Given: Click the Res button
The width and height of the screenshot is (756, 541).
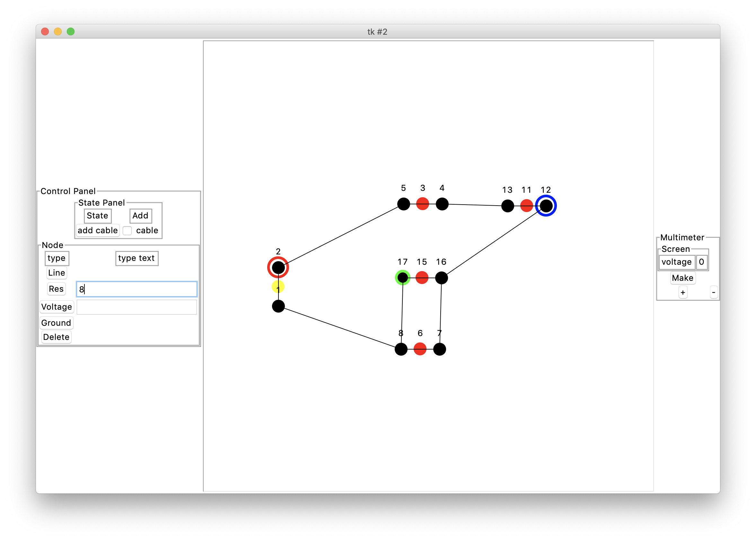Looking at the screenshot, I should click(x=56, y=289).
